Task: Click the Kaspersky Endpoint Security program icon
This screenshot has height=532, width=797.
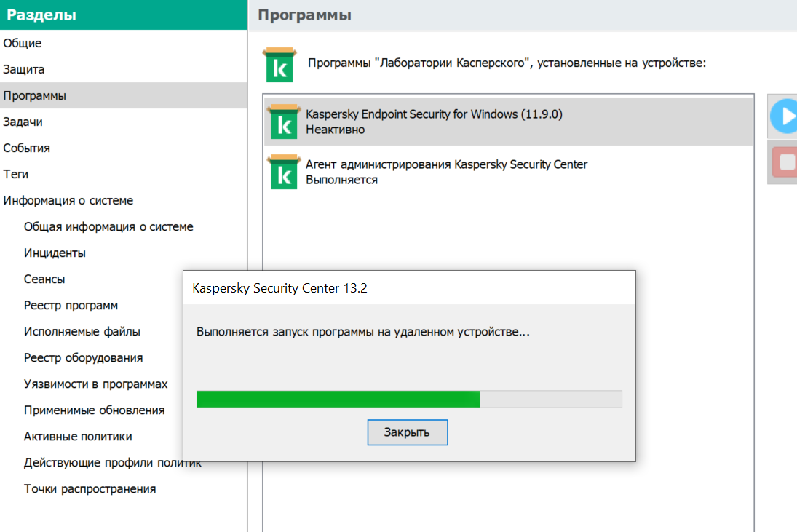Action: (284, 122)
